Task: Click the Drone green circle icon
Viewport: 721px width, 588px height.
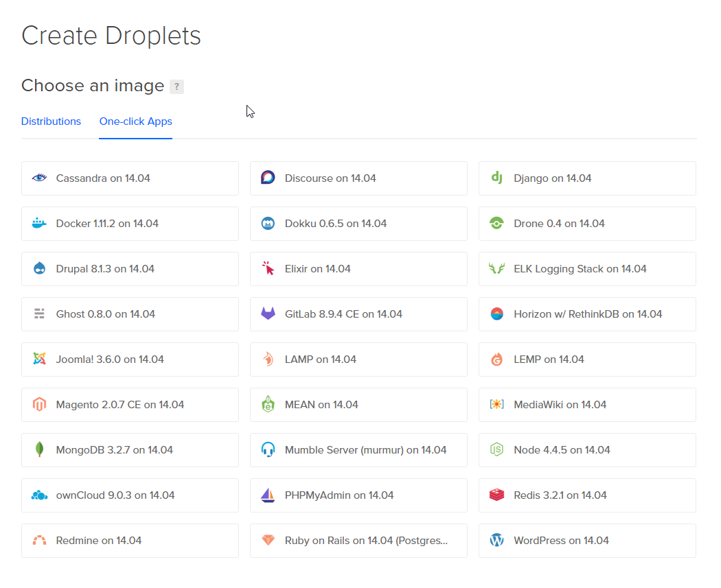Action: coord(496,223)
